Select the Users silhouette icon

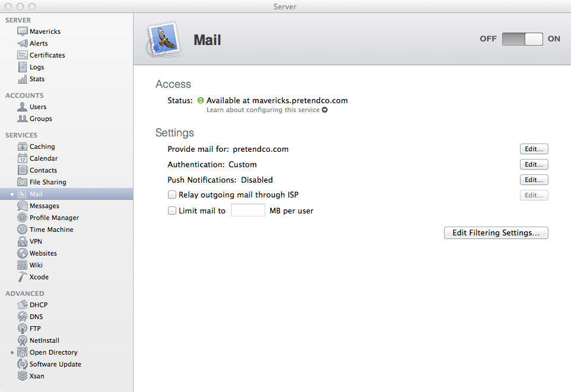[22, 107]
